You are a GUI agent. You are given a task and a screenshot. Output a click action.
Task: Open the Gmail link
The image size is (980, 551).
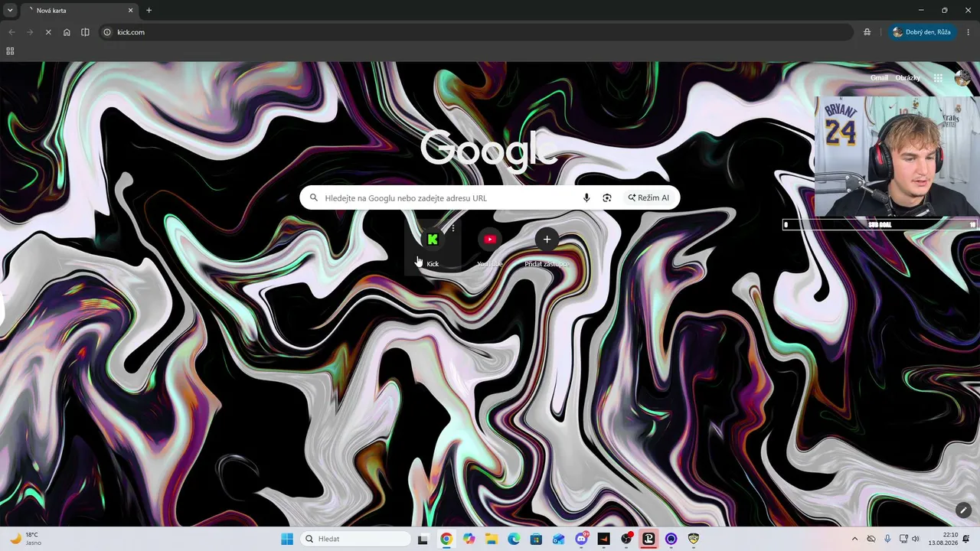(x=879, y=78)
